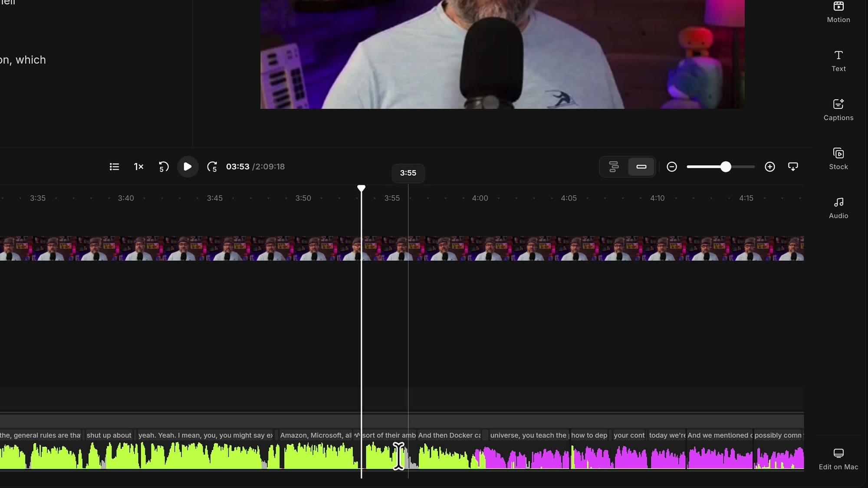Open the Audio panel

(x=838, y=208)
